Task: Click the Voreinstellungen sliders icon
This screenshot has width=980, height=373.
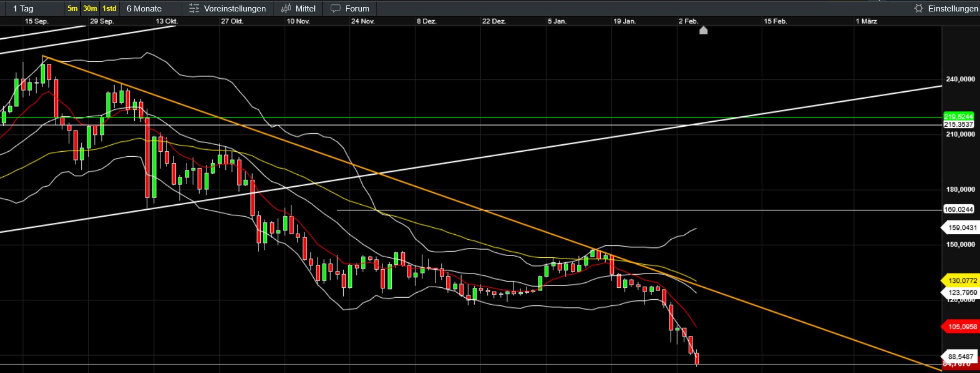Action: 194,8
